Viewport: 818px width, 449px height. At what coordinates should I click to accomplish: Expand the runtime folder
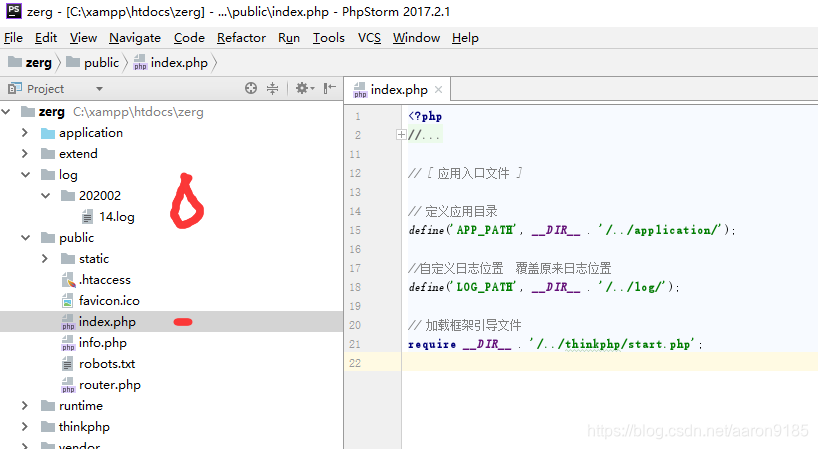click(25, 406)
